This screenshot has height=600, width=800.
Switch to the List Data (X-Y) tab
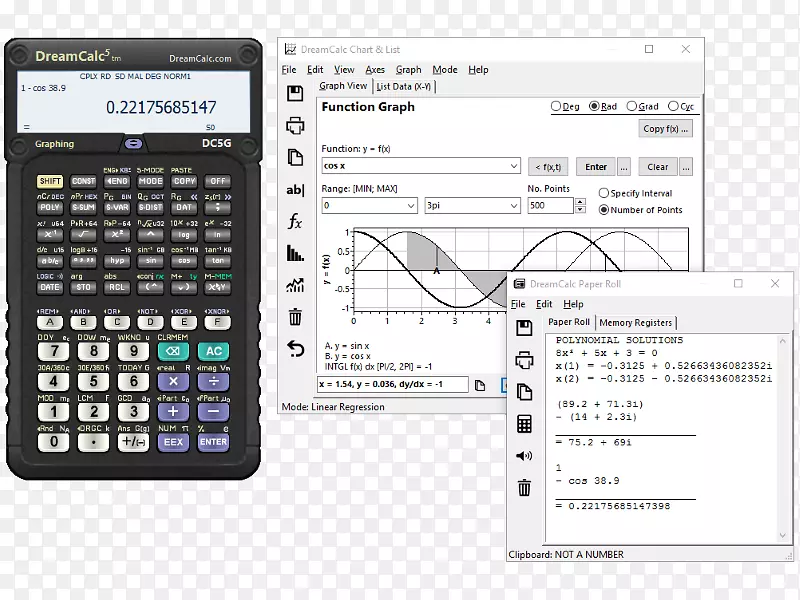[404, 87]
